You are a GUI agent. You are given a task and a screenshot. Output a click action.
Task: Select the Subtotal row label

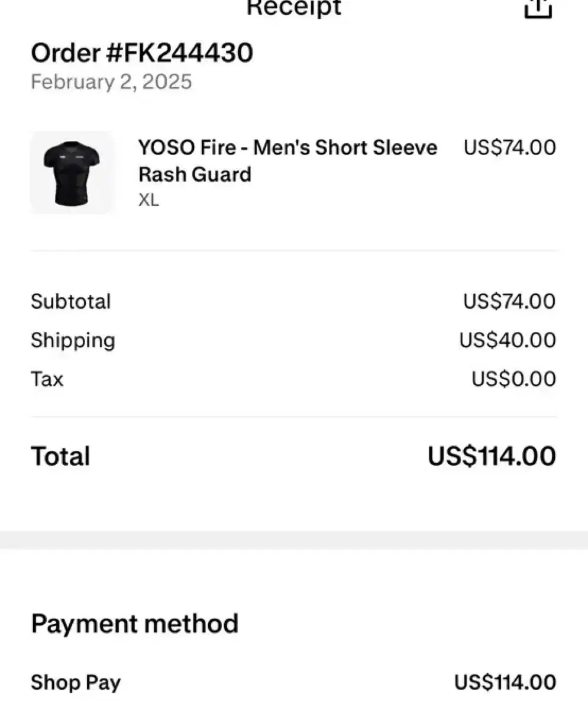coord(71,302)
